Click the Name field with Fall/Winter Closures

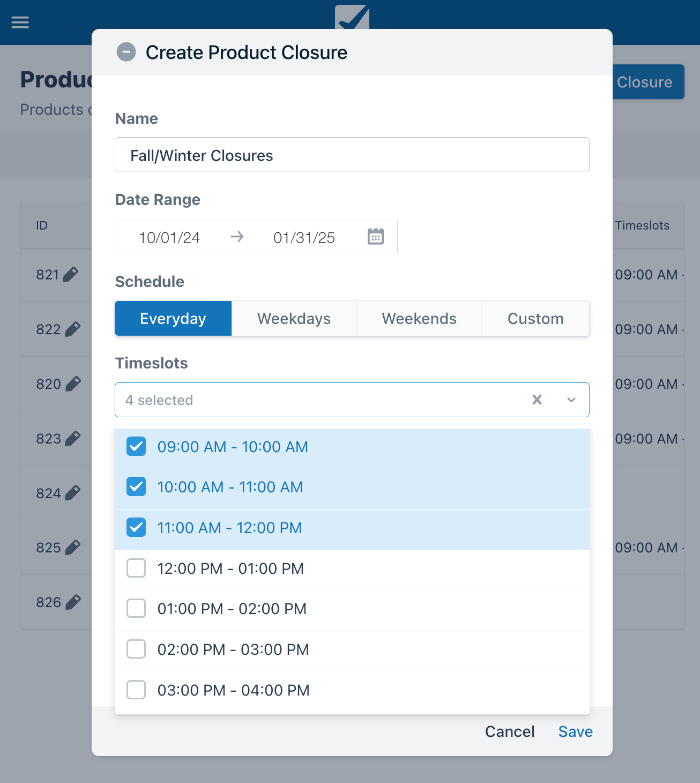click(x=352, y=155)
